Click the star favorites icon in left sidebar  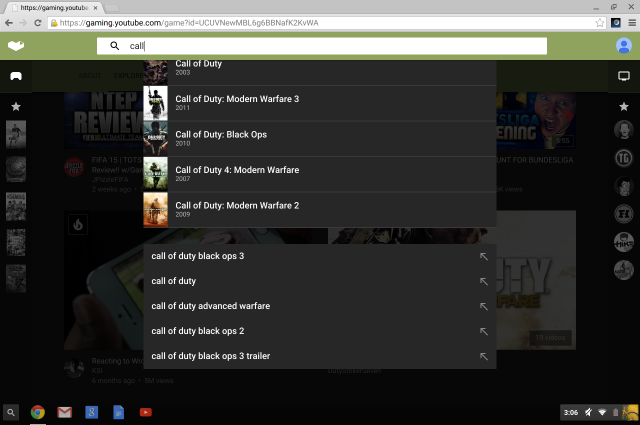pyautogui.click(x=16, y=106)
